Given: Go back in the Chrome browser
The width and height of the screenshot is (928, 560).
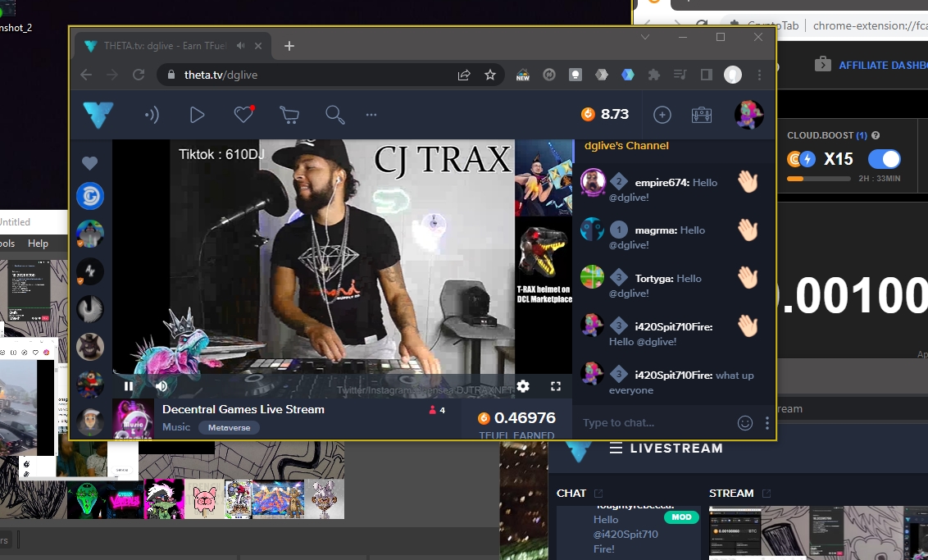Looking at the screenshot, I should coord(86,75).
